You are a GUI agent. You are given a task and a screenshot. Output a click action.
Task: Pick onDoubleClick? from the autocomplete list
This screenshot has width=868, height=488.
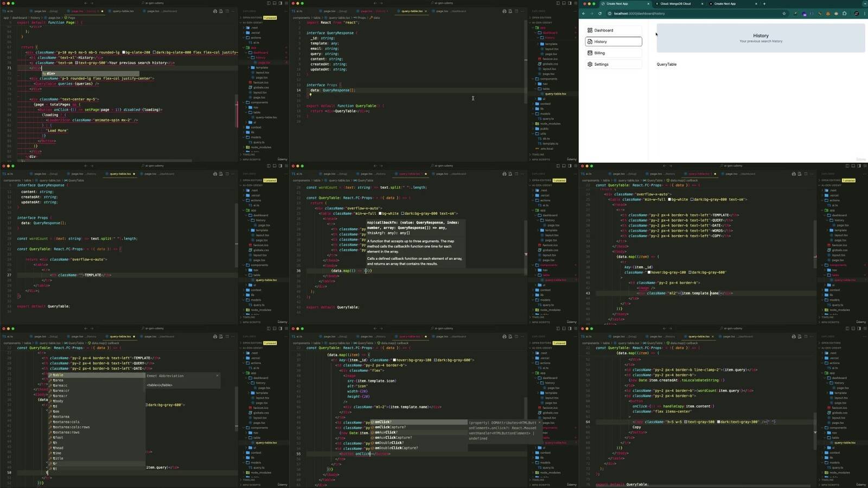418,443
